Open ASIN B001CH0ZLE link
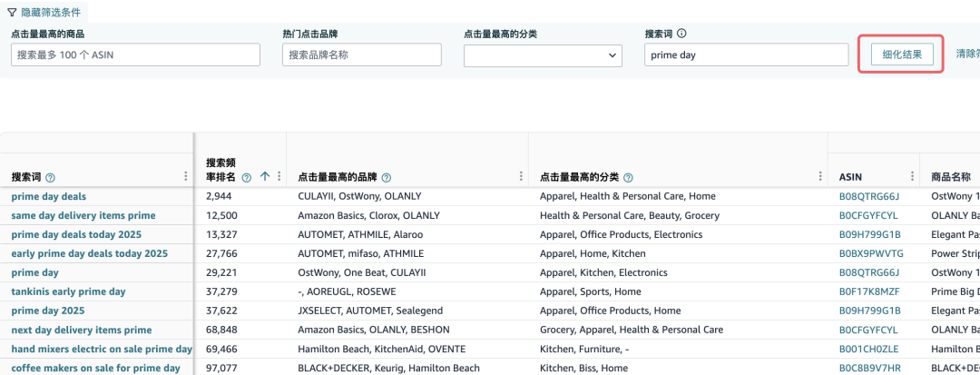 [x=868, y=349]
